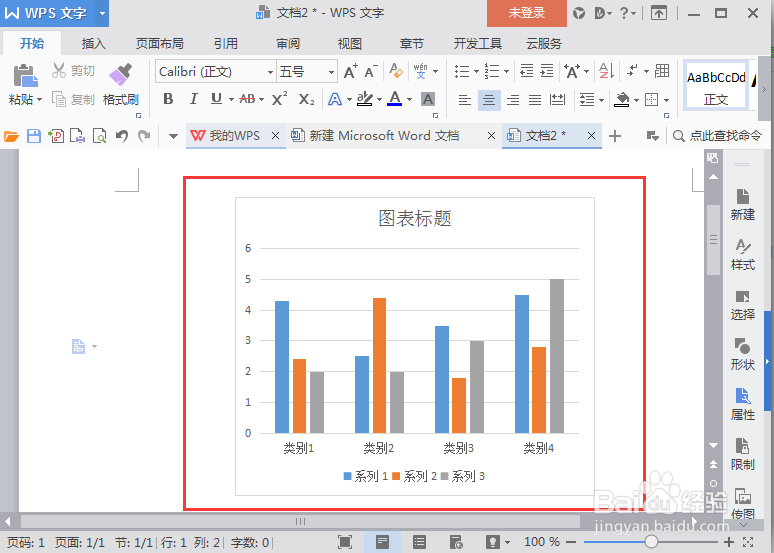Click the font color A swatch

pos(395,99)
